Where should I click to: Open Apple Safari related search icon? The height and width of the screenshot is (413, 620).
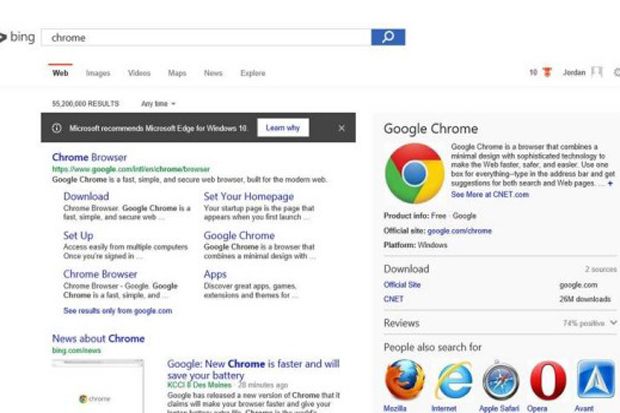[501, 381]
